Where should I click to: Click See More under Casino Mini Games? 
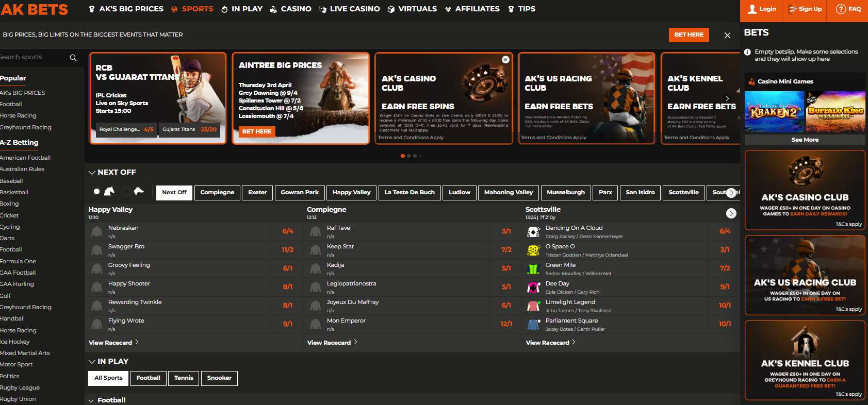coord(805,140)
